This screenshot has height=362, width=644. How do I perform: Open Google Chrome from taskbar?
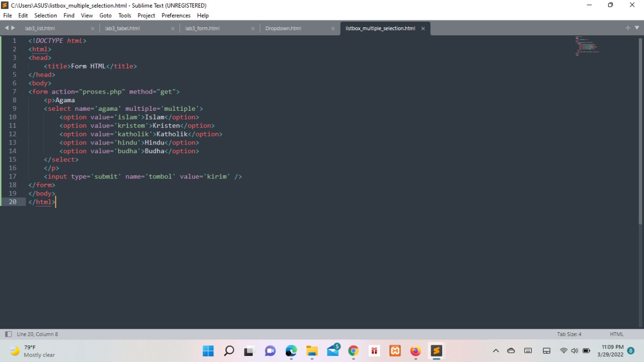click(353, 351)
